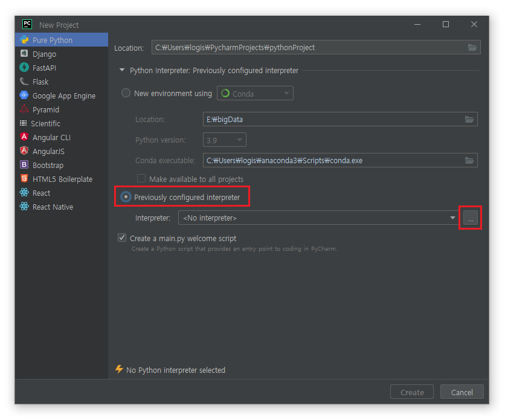Click No Python interpreter selected message
This screenshot has height=420, width=505.
176,370
